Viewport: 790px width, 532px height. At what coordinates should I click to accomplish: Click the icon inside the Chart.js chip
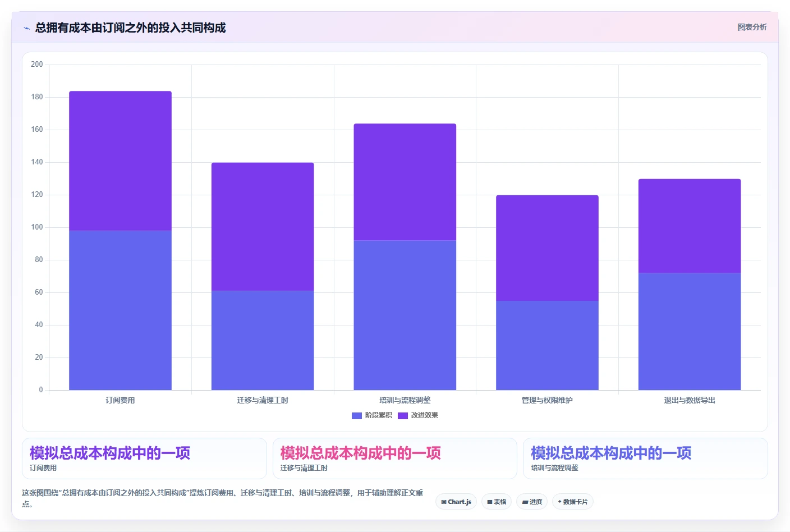[x=444, y=502]
